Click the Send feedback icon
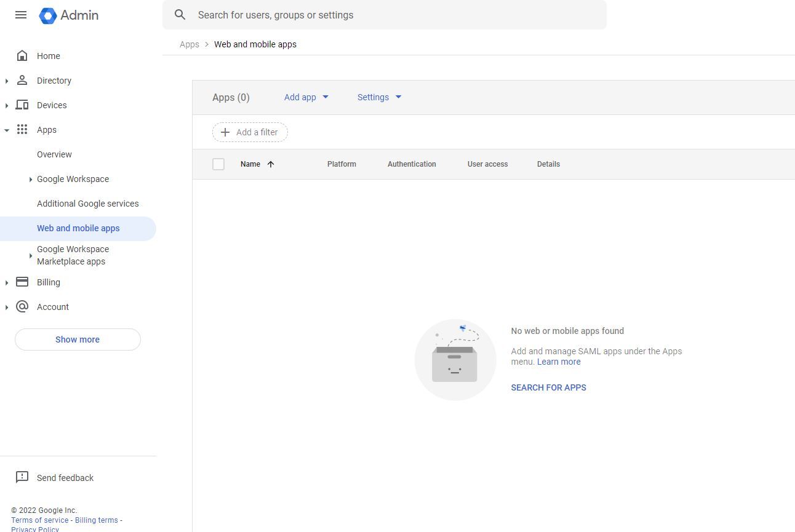This screenshot has height=532, width=795. (22, 477)
